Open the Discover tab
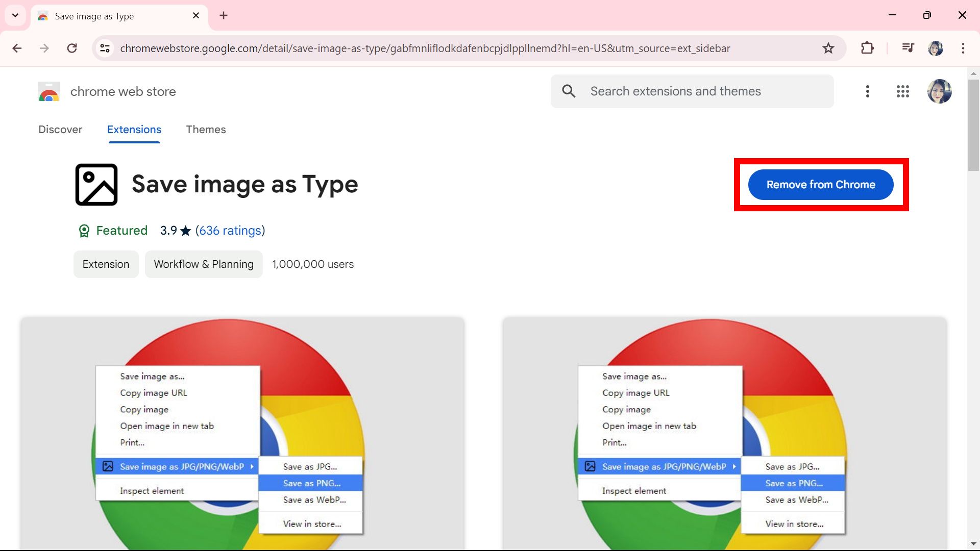 60,129
